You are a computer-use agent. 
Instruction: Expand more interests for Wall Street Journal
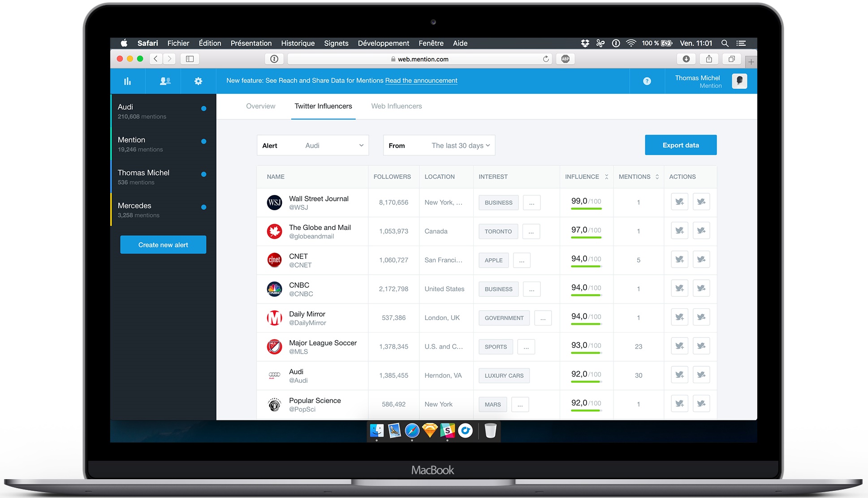tap(531, 203)
